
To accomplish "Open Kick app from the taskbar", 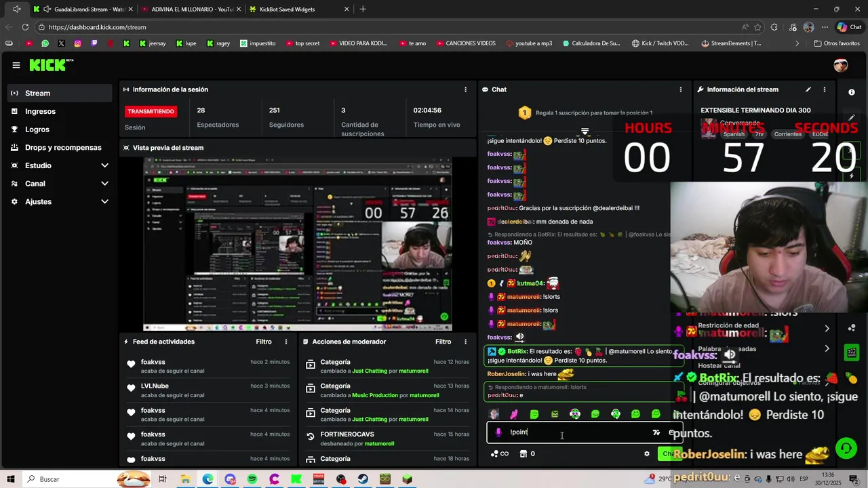I will pos(296,479).
